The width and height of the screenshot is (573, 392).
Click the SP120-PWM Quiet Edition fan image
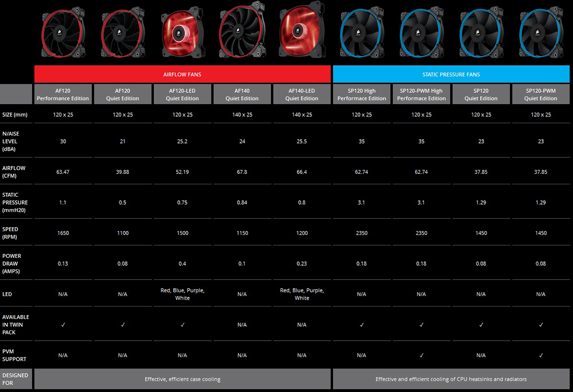click(x=541, y=33)
